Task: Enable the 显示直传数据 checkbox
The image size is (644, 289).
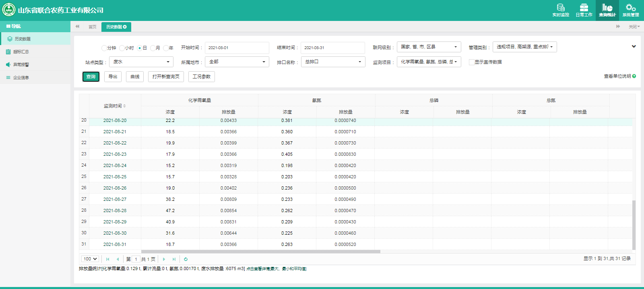Action: coord(471,62)
